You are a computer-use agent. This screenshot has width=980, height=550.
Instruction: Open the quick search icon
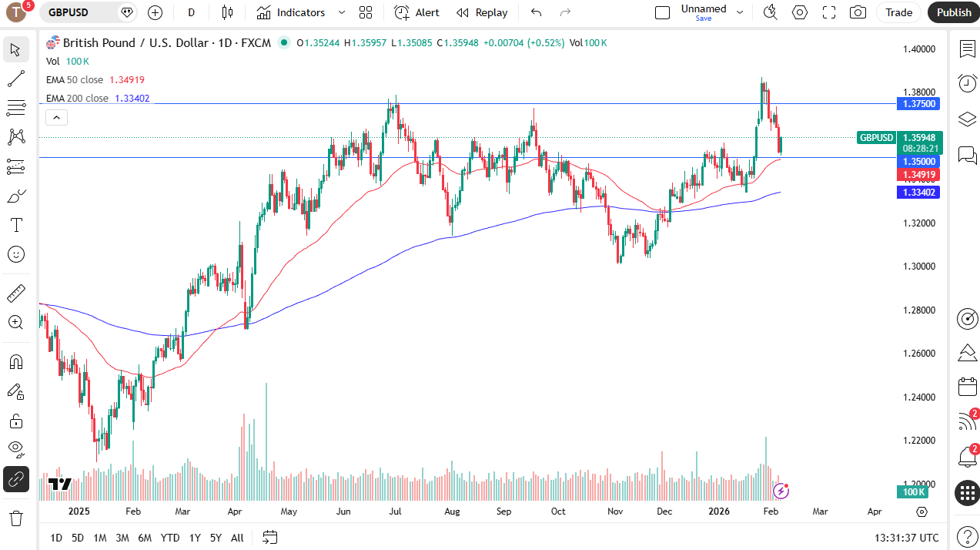pos(770,12)
